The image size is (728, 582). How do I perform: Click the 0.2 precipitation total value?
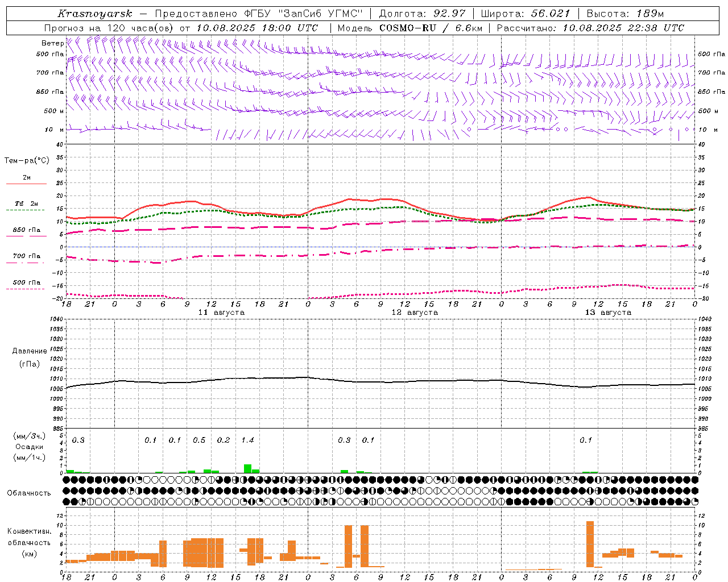pyautogui.click(x=224, y=440)
